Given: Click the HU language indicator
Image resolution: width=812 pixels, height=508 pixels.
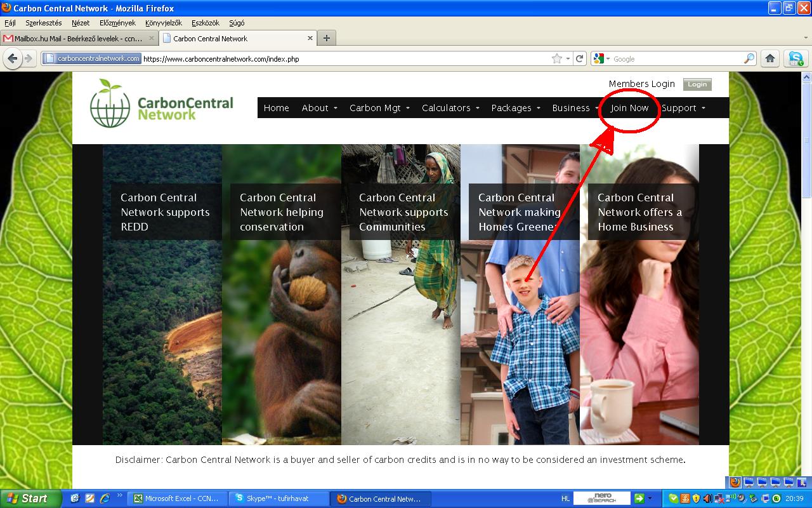Looking at the screenshot, I should (x=566, y=498).
